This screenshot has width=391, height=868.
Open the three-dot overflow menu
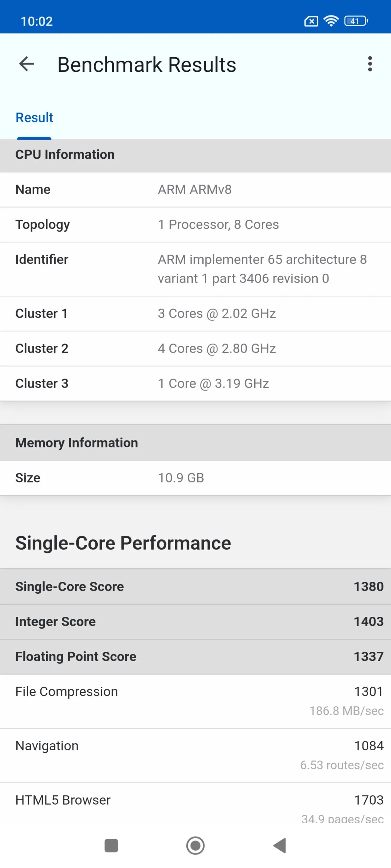coord(370,64)
